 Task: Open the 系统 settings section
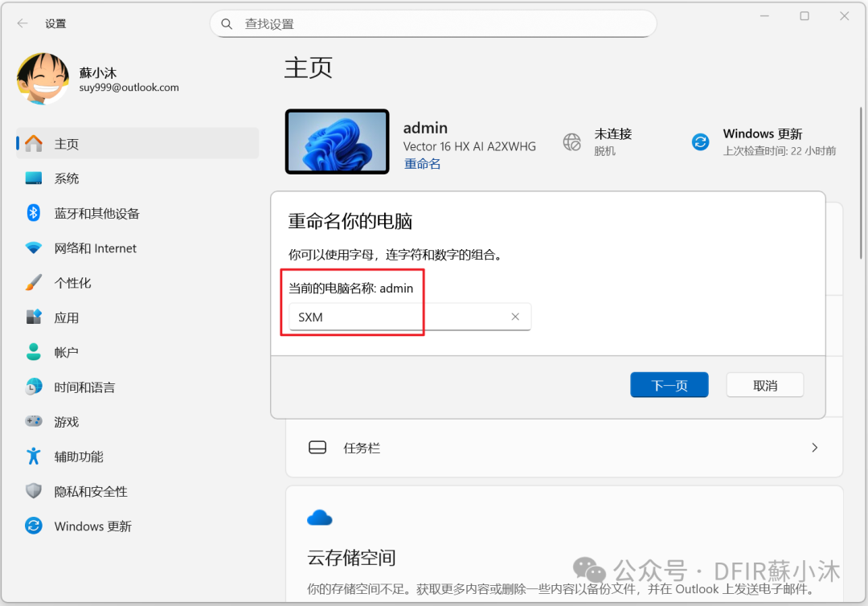(68, 178)
